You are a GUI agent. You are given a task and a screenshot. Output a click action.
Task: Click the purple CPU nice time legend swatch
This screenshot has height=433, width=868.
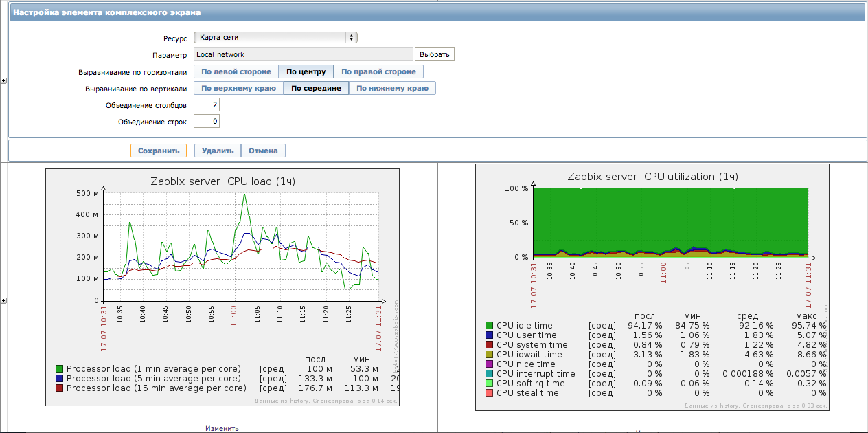tap(489, 364)
